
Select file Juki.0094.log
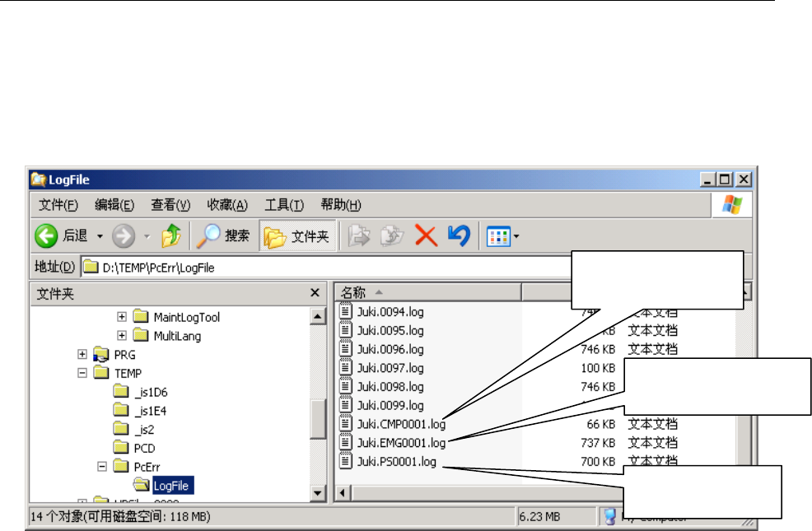[390, 311]
